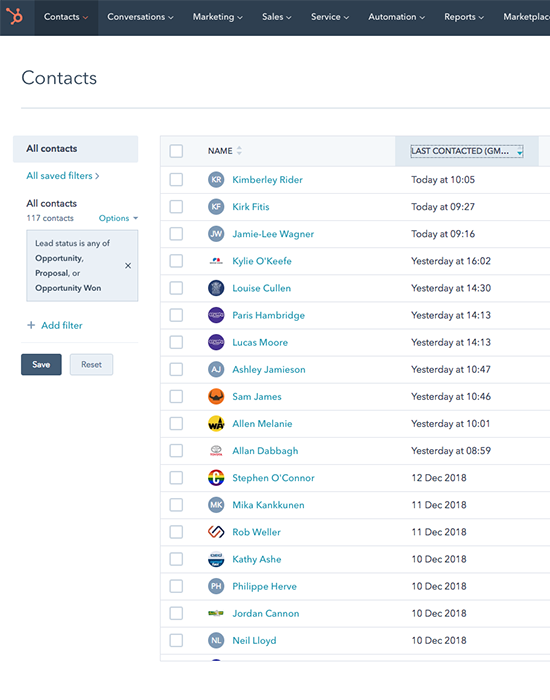Tick the select-all checkbox in header
This screenshot has height=700, width=550.
176,151
